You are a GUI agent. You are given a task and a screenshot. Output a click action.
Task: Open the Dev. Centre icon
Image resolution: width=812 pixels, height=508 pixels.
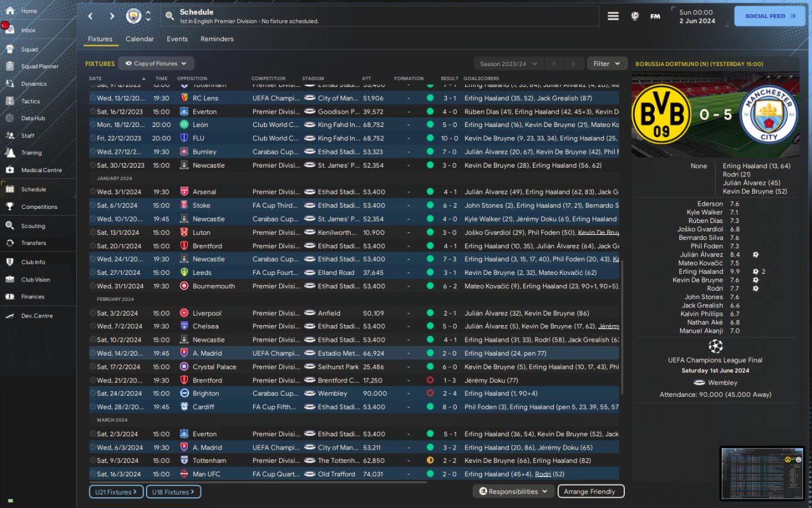point(10,316)
